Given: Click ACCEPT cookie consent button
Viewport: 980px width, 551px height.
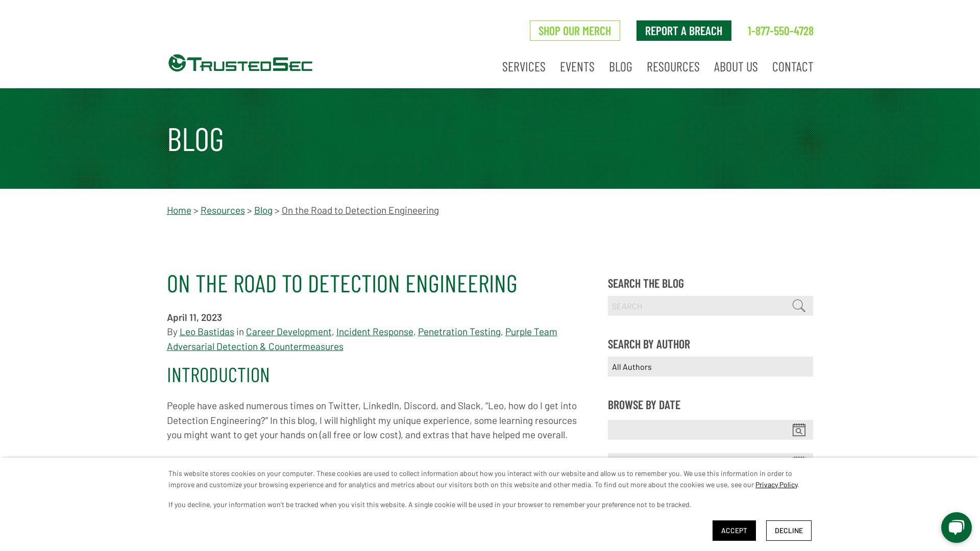Looking at the screenshot, I should pyautogui.click(x=733, y=530).
